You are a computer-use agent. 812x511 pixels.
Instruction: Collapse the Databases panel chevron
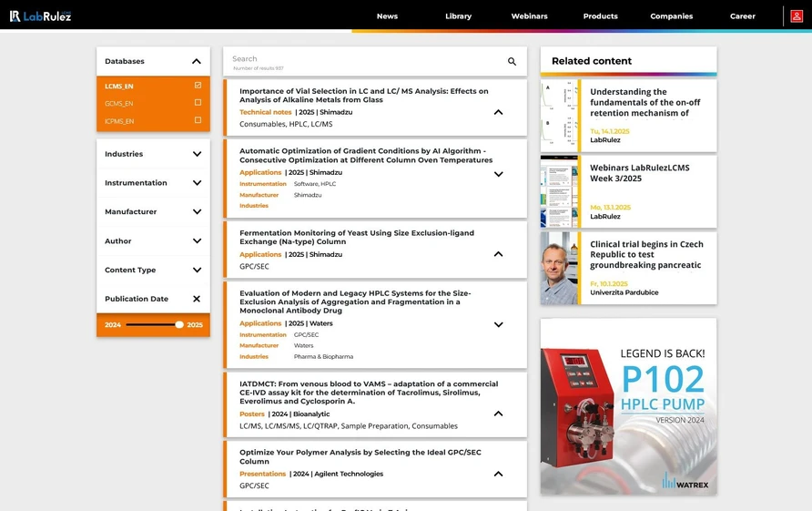click(197, 61)
